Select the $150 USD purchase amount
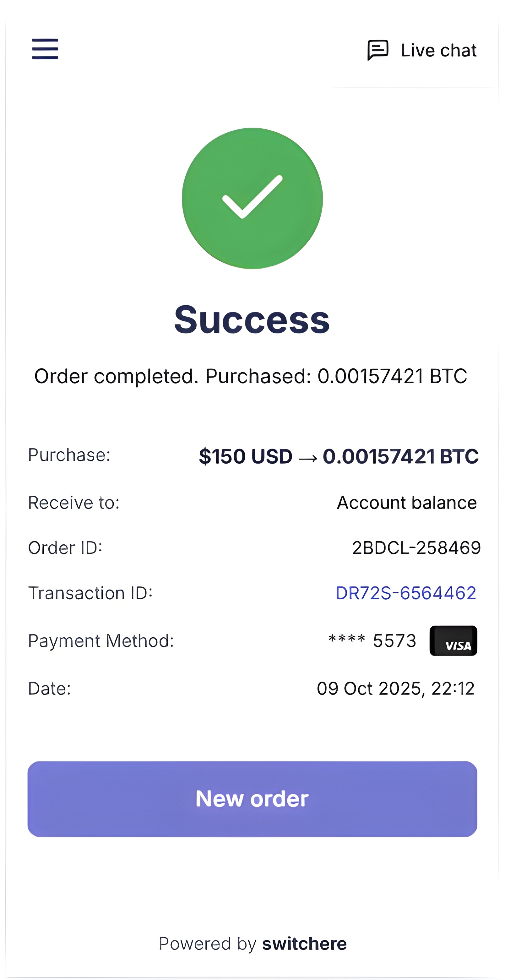 pos(245,456)
